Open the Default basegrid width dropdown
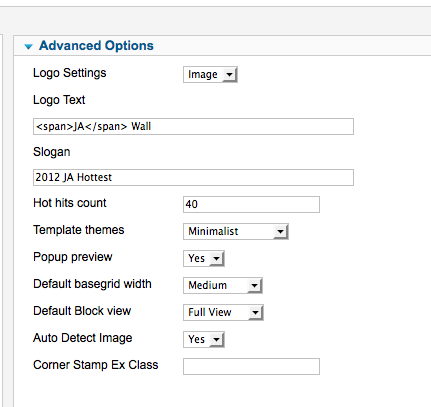Screen dimensions: 431x407 click(x=223, y=286)
